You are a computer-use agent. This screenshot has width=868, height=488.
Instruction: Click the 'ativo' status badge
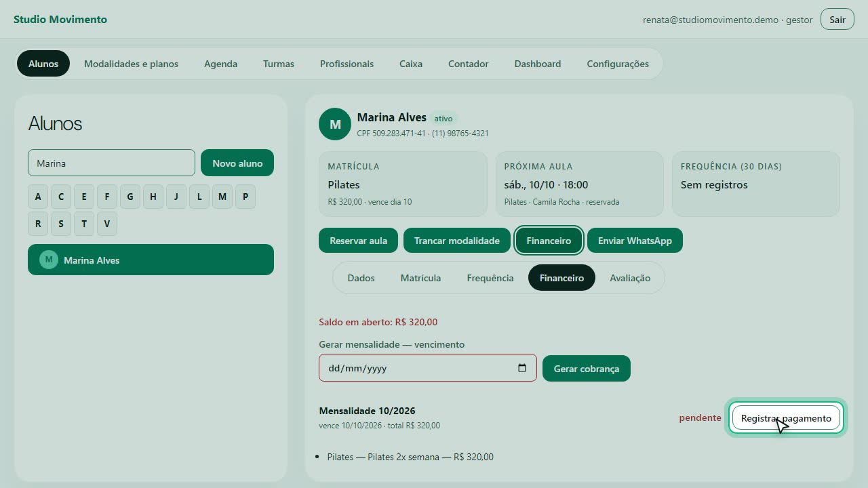[x=443, y=119]
